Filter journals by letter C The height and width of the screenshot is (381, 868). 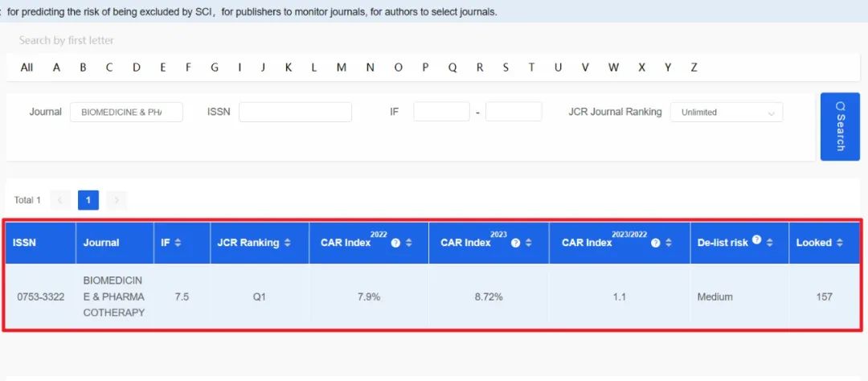tap(109, 68)
